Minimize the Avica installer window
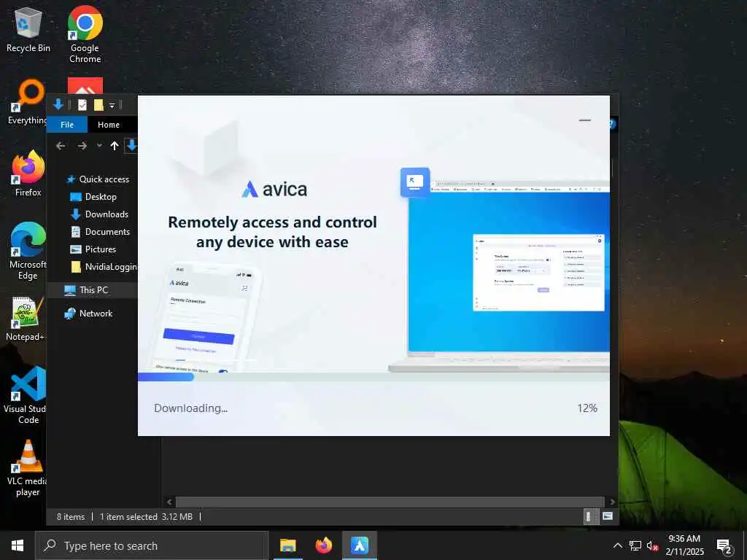747x560 pixels. 584,120
